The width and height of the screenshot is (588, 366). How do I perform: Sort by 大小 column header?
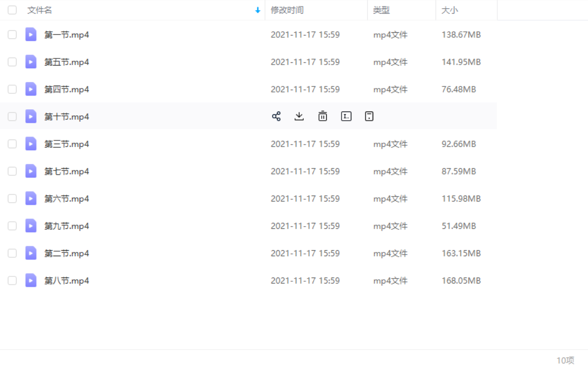pyautogui.click(x=450, y=10)
